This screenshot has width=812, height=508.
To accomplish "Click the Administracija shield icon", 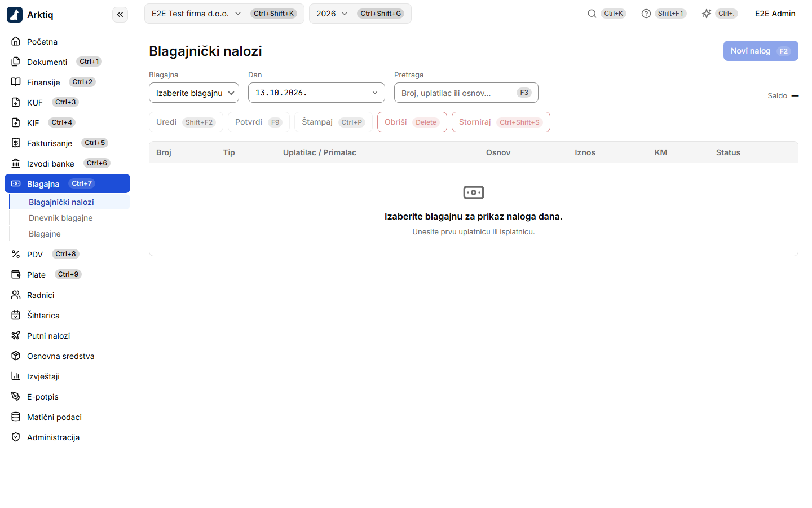I will tap(16, 437).
